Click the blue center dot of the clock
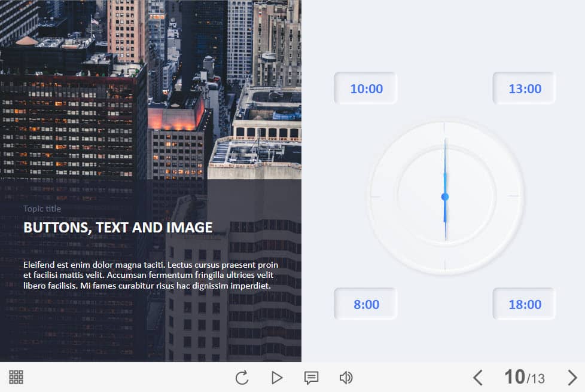This screenshot has width=585, height=392. click(445, 197)
